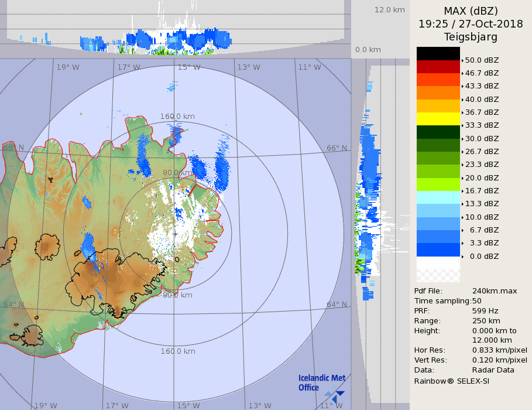Click the lower 80.0 km range label
Viewport: 532px width, 410px height.
point(177,295)
